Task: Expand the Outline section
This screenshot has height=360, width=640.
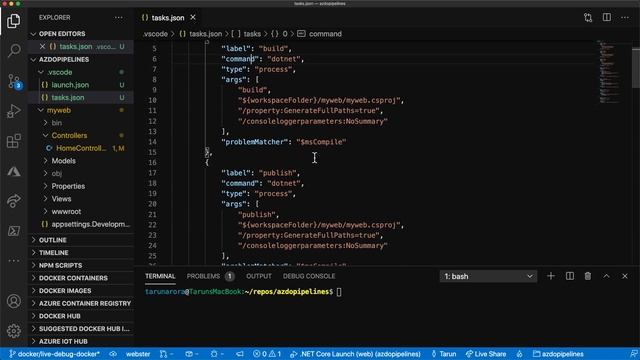Action: [x=81, y=240]
